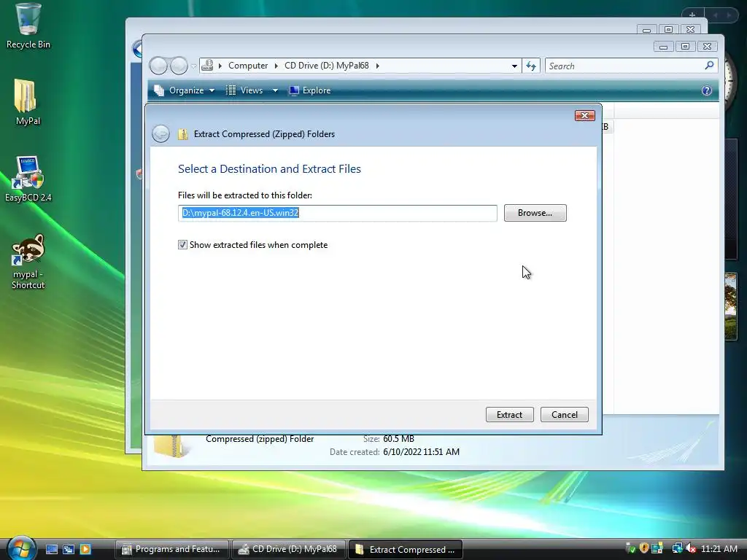Viewport: 747px width, 560px height.
Task: Click the refresh button beside the address bar
Action: (x=531, y=66)
